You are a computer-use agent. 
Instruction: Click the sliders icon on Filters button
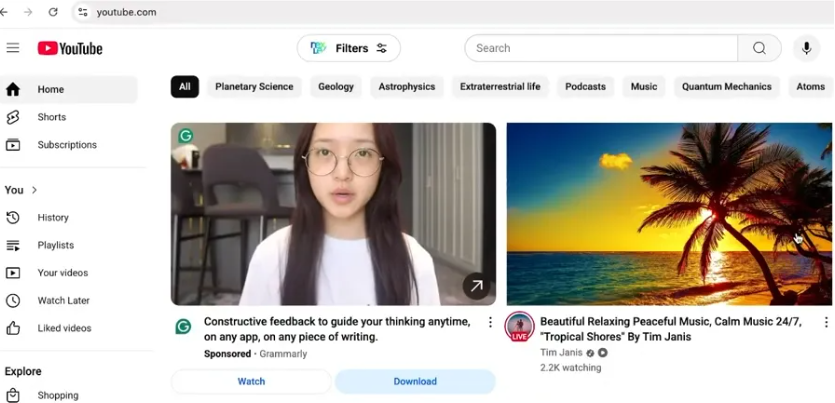tap(381, 48)
